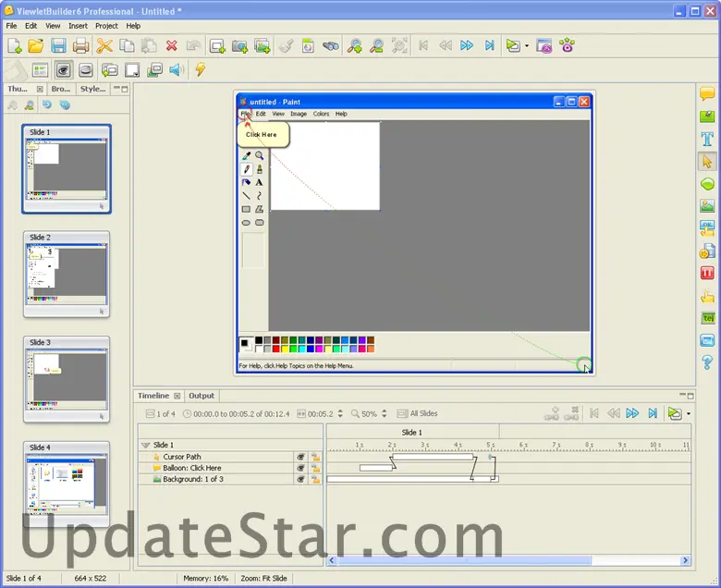Insert a green shape from the sidebar
This screenshot has width=721, height=588.
(707, 184)
